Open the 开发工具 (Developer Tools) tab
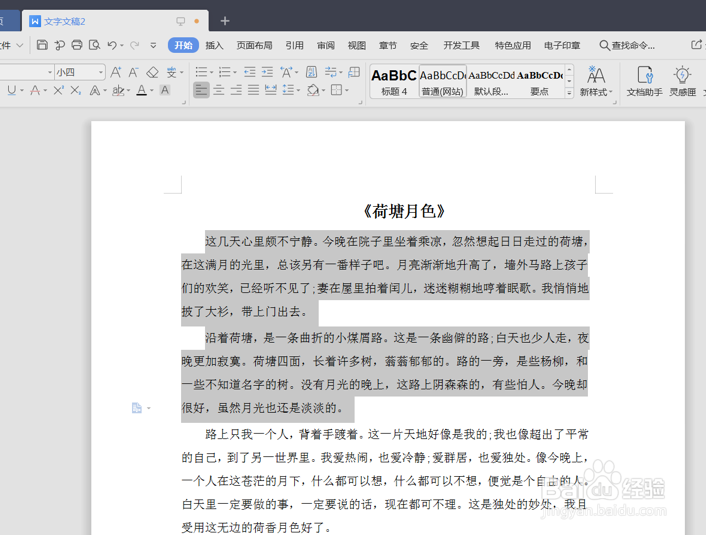 pyautogui.click(x=462, y=45)
